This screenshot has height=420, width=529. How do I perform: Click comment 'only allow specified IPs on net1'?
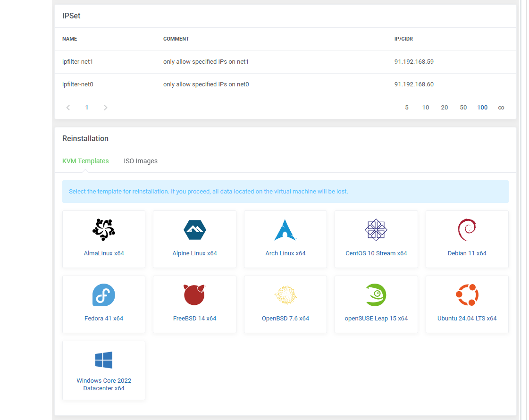click(x=206, y=62)
